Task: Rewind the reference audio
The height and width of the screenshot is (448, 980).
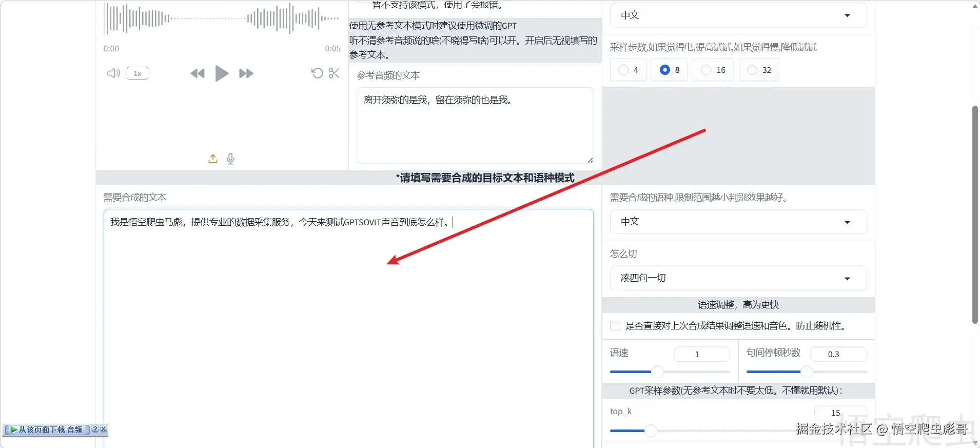Action: pos(198,73)
